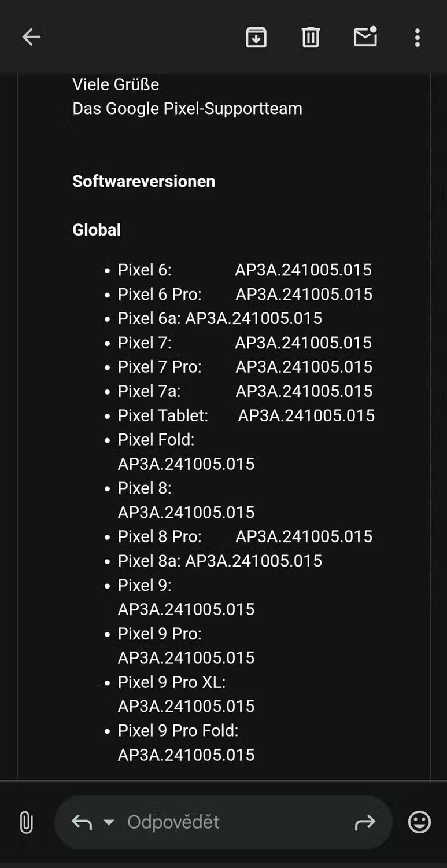Image resolution: width=447 pixels, height=868 pixels.
Task: Mark the email as unread
Action: pos(365,36)
